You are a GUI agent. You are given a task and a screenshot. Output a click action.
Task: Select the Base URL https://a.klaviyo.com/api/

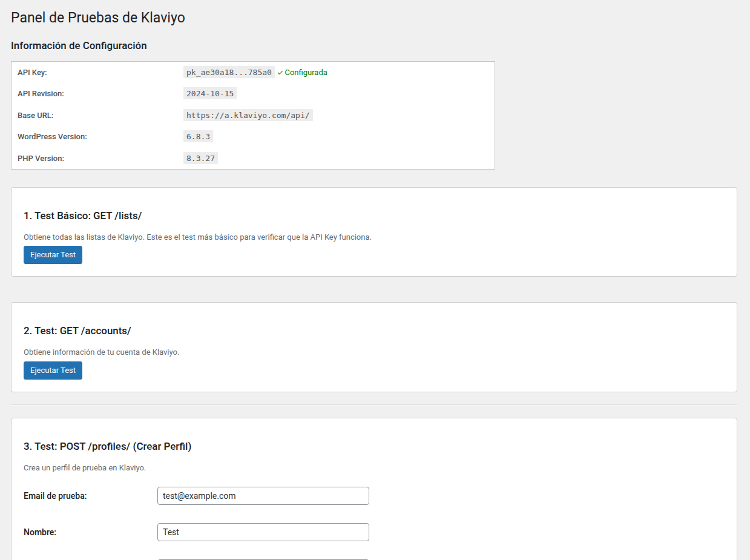tap(248, 115)
